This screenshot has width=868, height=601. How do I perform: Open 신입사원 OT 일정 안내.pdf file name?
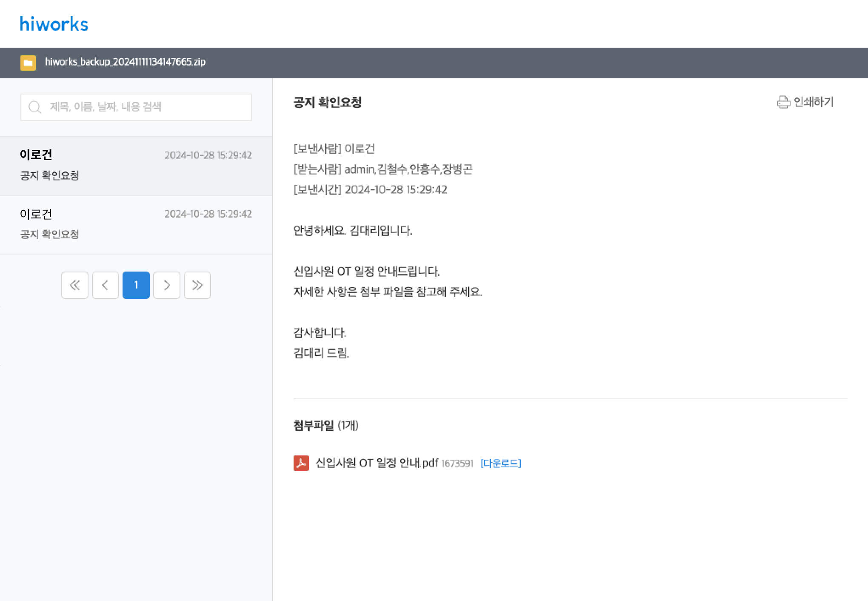[377, 463]
